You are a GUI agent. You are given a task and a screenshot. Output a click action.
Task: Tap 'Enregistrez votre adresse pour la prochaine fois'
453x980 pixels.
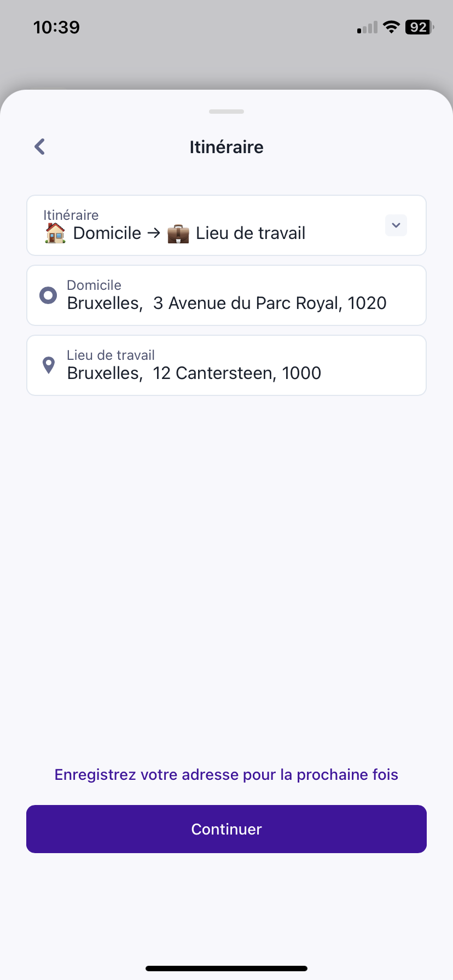click(226, 774)
